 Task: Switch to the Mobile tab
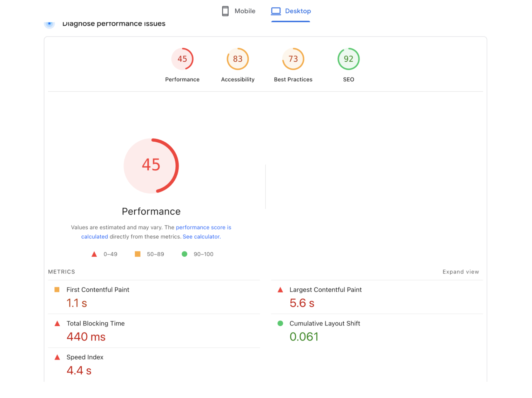click(x=239, y=11)
